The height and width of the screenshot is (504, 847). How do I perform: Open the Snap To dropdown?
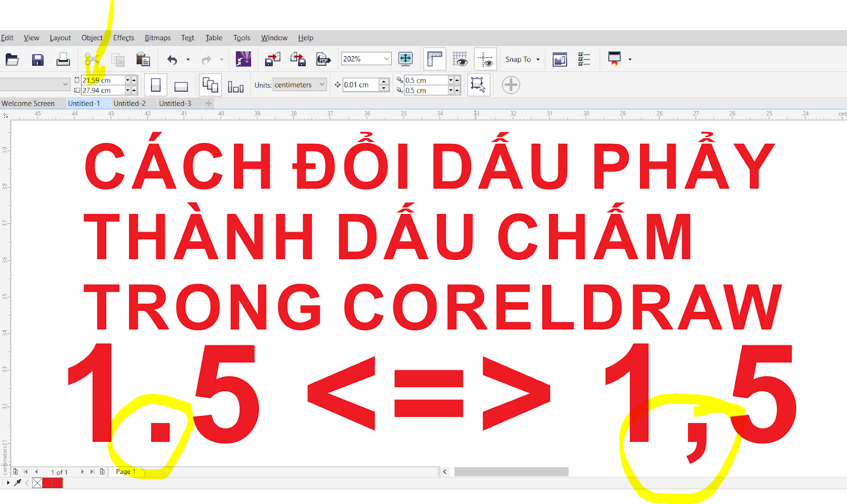522,59
